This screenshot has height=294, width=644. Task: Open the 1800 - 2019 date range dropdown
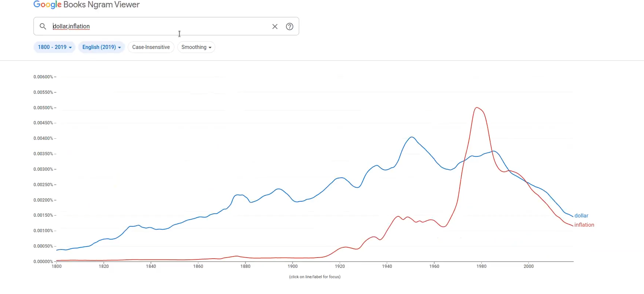54,47
